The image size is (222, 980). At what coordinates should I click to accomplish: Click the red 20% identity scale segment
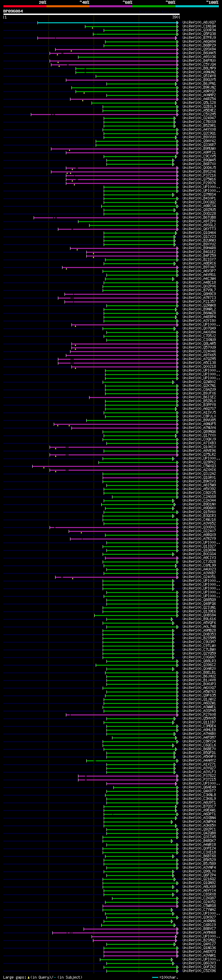click(25, 6)
